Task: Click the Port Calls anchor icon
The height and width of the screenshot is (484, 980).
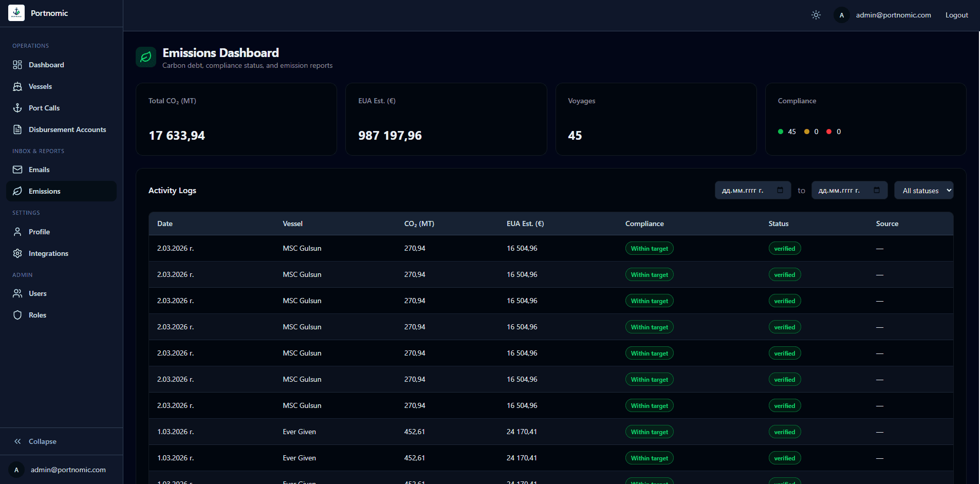Action: (x=17, y=108)
